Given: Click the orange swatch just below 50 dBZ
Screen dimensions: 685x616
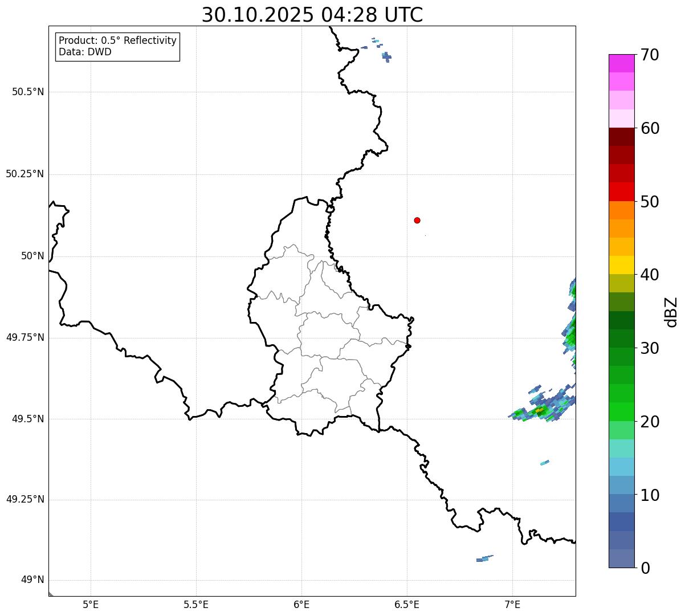Looking at the screenshot, I should [622, 210].
